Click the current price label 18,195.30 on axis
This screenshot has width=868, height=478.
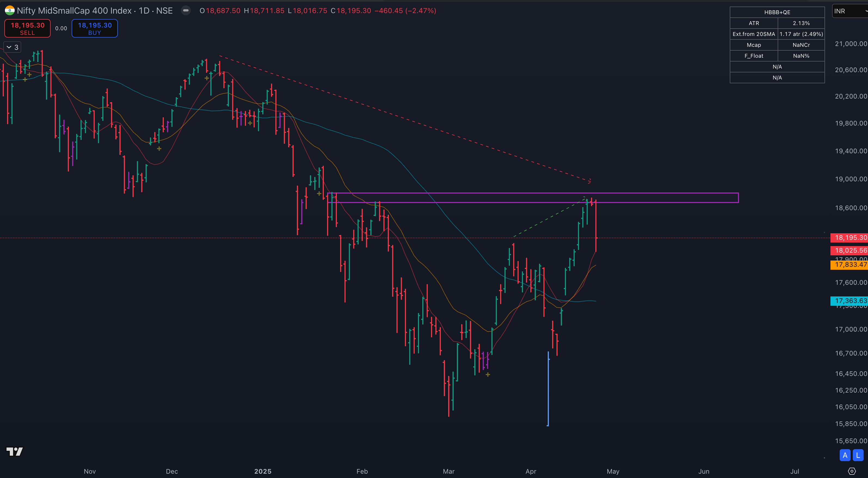[x=849, y=238]
